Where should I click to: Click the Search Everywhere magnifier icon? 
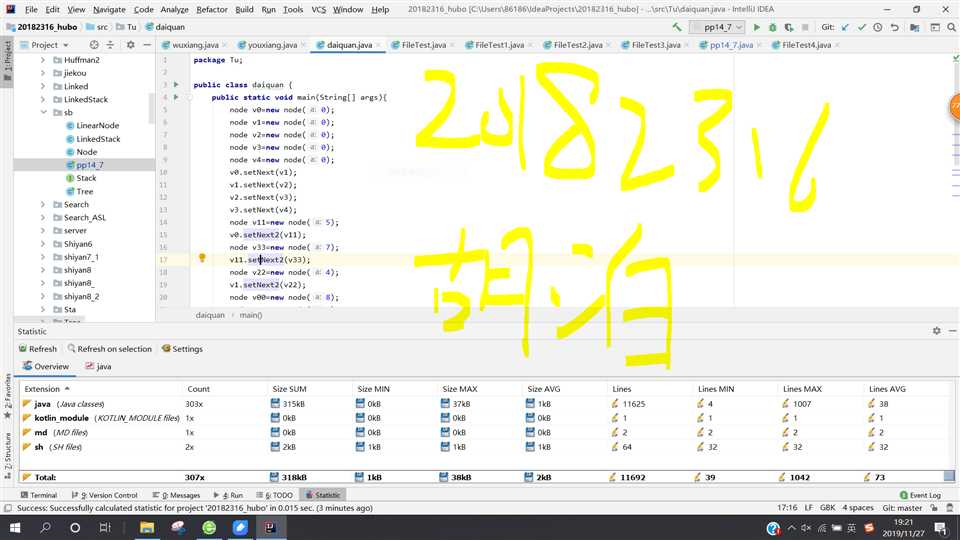pyautogui.click(x=951, y=27)
